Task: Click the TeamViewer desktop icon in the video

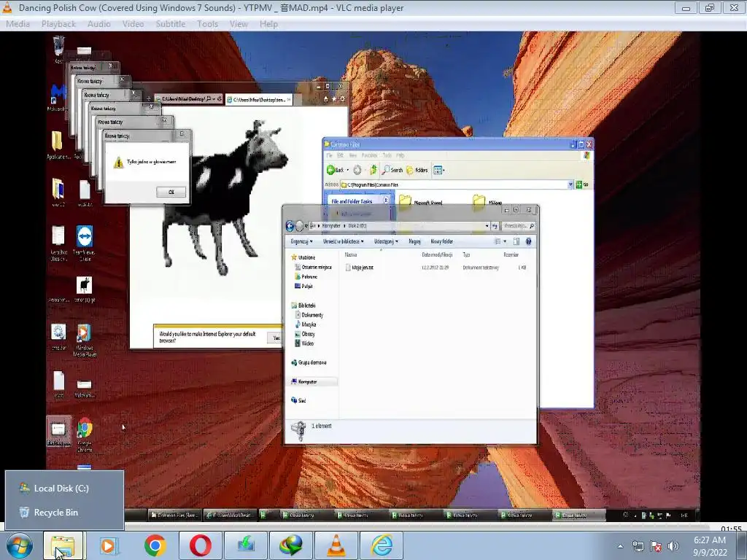Action: click(x=85, y=242)
